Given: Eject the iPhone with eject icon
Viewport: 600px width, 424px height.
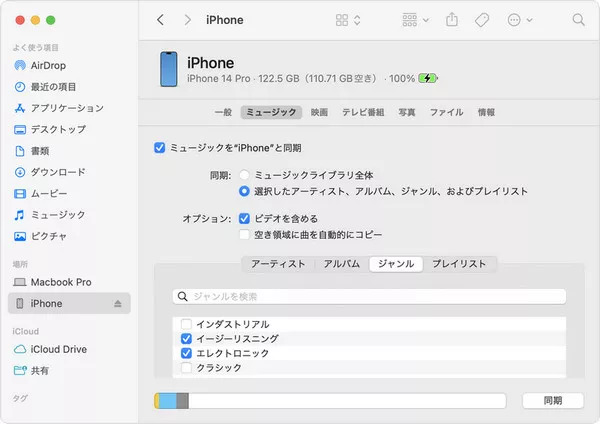Looking at the screenshot, I should click(117, 303).
